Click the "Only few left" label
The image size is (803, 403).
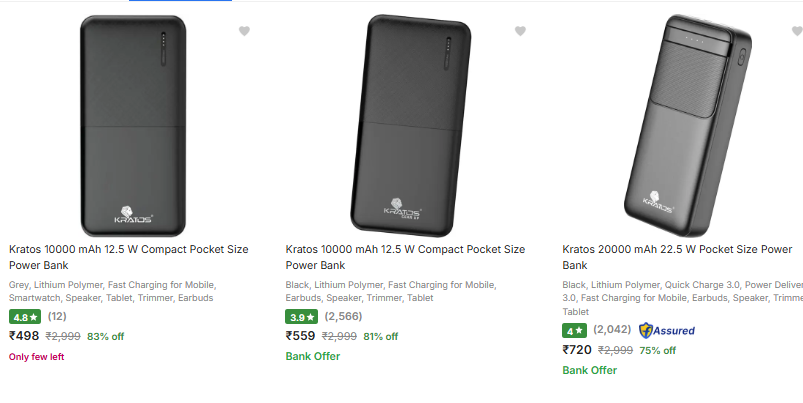pos(36,357)
